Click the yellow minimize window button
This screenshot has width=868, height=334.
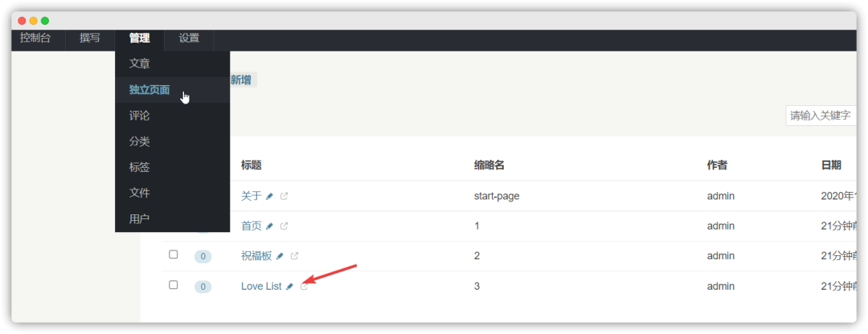[34, 21]
